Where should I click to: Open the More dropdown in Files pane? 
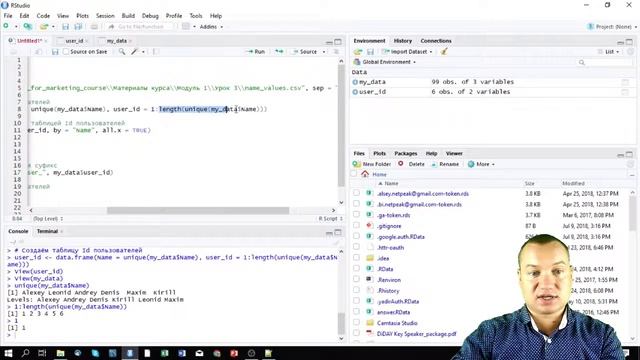482,164
